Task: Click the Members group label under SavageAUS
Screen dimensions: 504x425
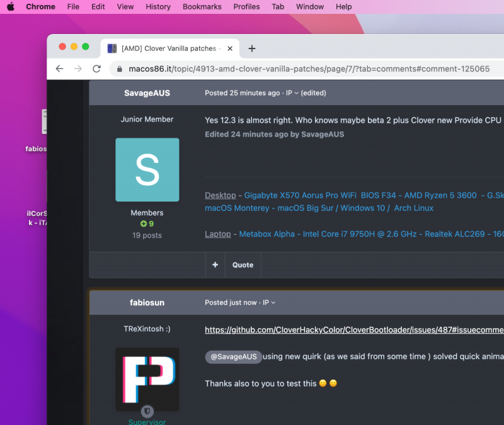Action: tap(147, 213)
